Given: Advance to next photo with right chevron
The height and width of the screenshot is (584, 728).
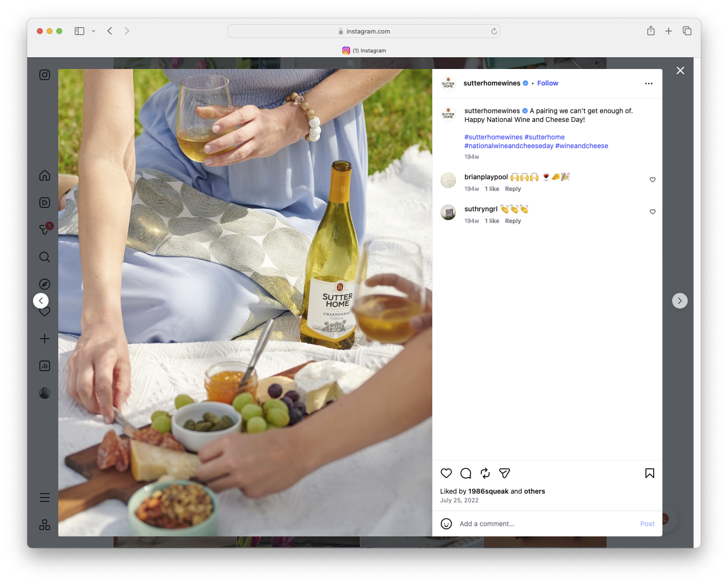Looking at the screenshot, I should 679,300.
